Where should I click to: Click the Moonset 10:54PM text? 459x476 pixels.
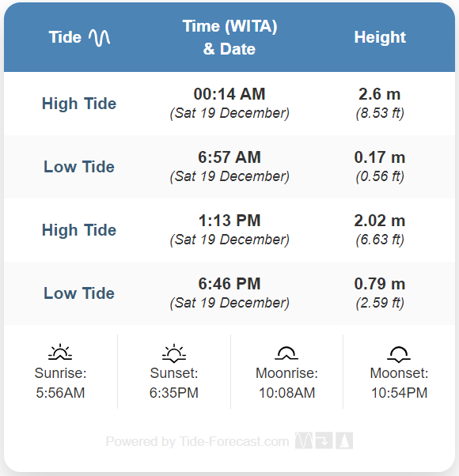pos(399,383)
